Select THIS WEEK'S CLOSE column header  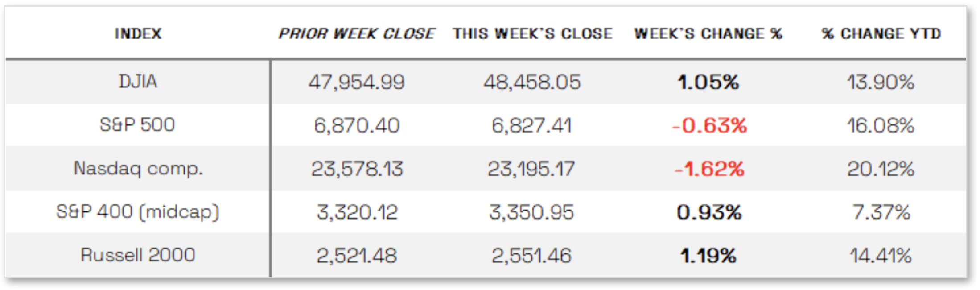coord(532,34)
